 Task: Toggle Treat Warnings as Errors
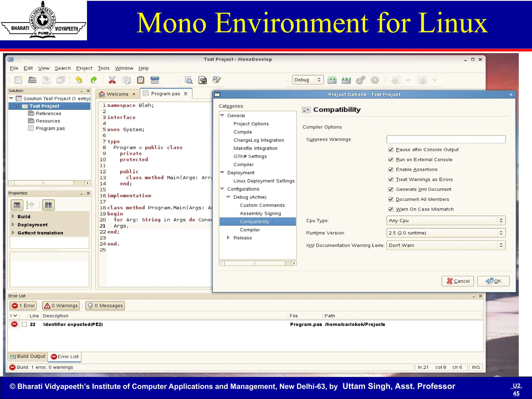click(391, 179)
